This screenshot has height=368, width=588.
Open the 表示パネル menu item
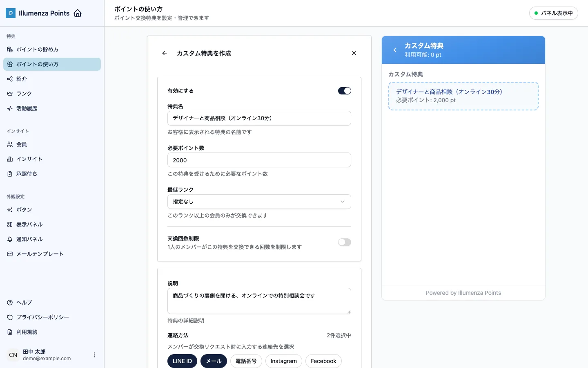(x=52, y=224)
